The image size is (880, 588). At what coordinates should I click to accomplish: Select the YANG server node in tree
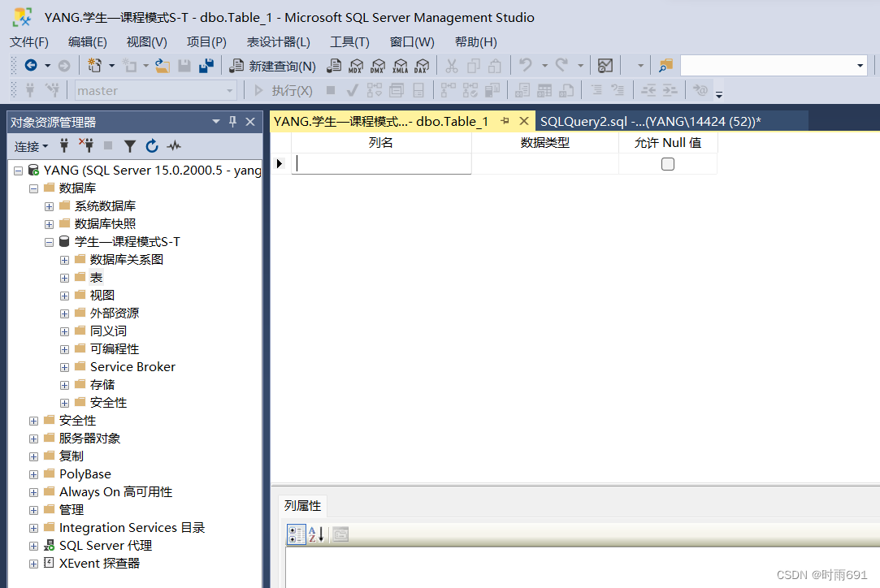pos(152,170)
